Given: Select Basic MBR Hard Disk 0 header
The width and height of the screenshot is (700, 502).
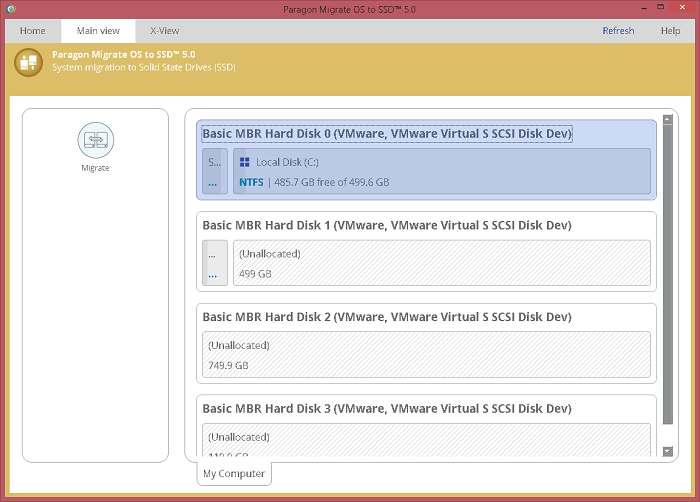Looking at the screenshot, I should pos(387,134).
